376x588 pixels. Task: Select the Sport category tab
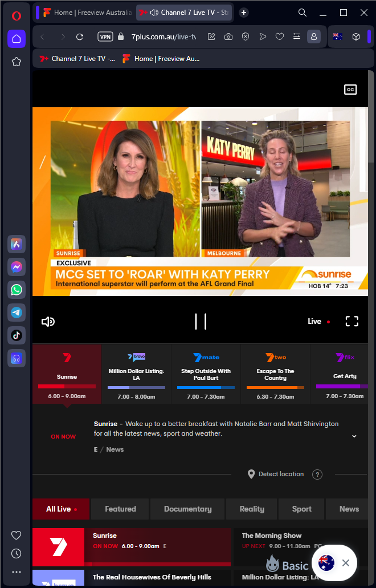301,509
